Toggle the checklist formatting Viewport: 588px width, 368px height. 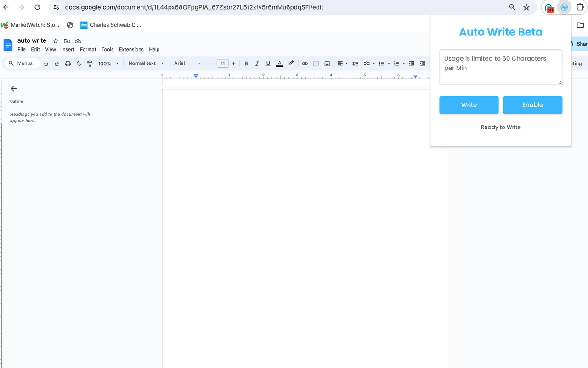click(x=367, y=63)
